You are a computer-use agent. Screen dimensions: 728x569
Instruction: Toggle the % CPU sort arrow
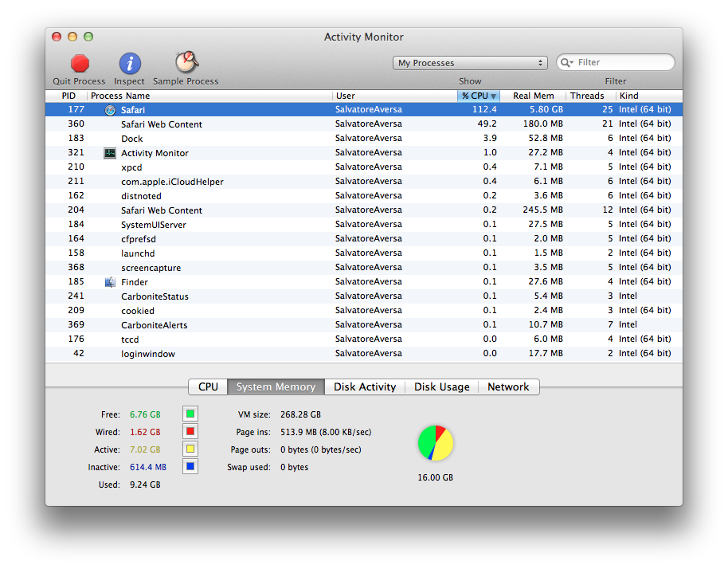point(494,96)
